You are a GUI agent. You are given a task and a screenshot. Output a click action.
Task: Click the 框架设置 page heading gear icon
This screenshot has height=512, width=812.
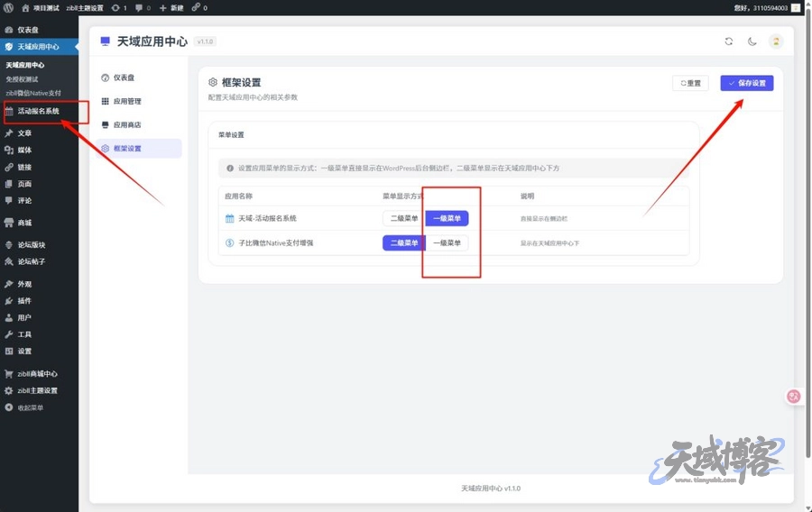[213, 82]
